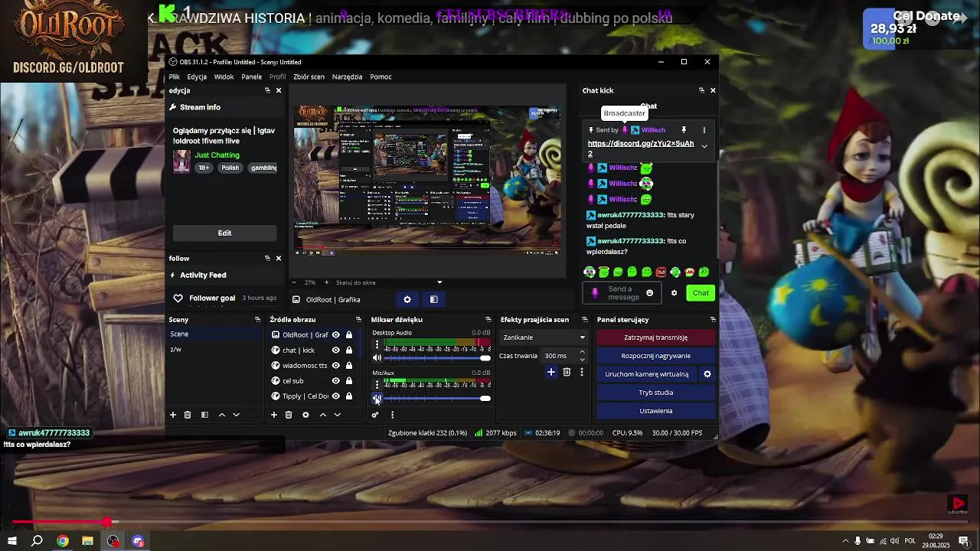Screen dimensions: 980x551
Task: Open Mic/Aux options three-dot icon
Action: 377,385
